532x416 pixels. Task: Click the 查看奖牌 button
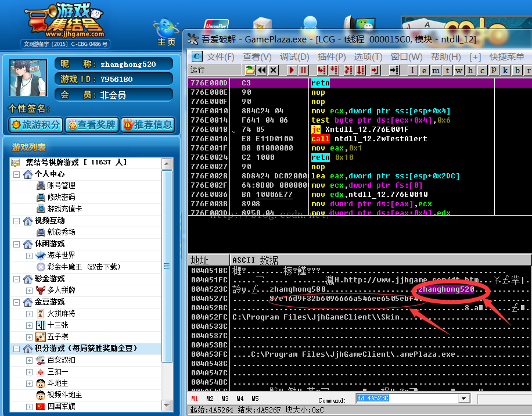click(92, 125)
